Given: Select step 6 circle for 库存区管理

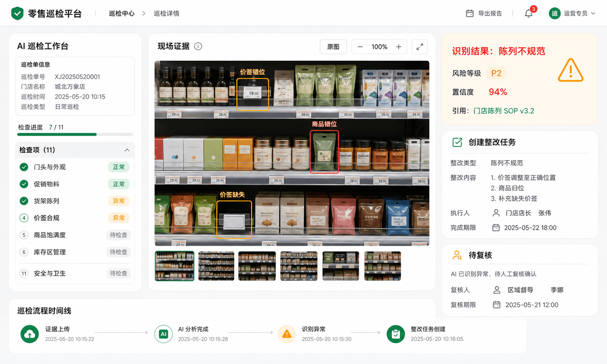Looking at the screenshot, I should [x=24, y=252].
